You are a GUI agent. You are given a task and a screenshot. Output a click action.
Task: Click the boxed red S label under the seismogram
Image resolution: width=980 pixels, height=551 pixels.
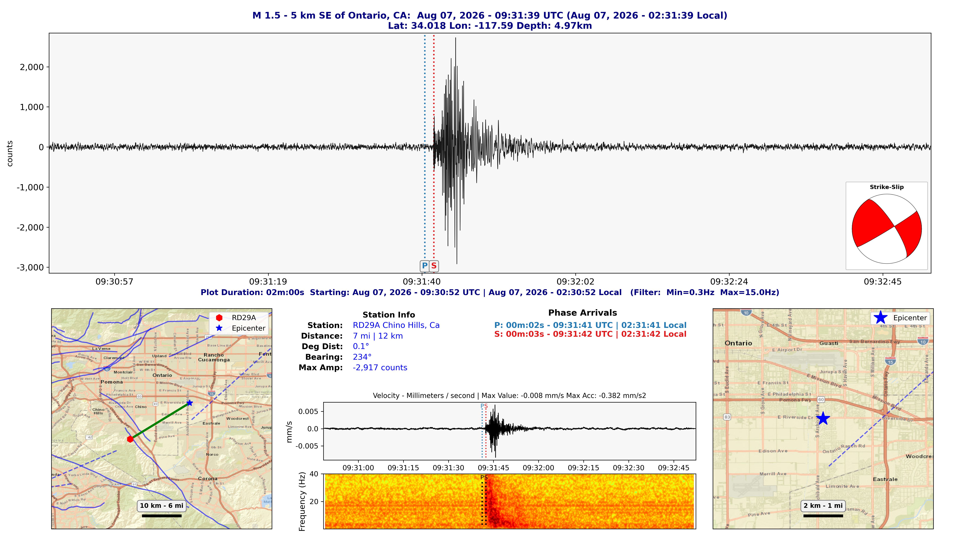tap(434, 266)
